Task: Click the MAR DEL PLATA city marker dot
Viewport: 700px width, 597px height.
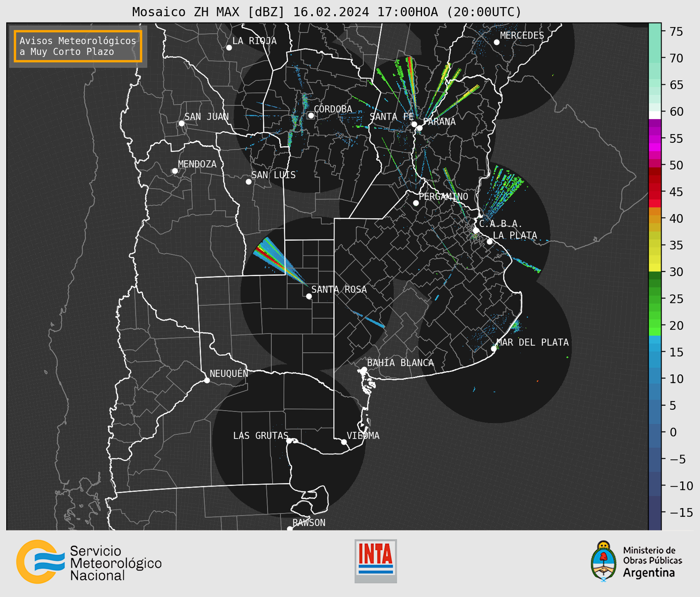Action: [494, 349]
